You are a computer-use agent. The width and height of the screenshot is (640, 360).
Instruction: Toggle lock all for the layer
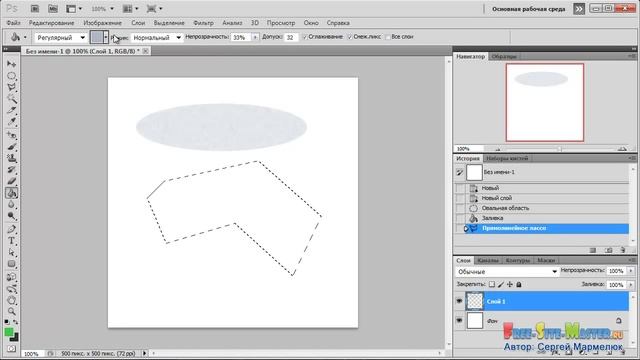(519, 284)
